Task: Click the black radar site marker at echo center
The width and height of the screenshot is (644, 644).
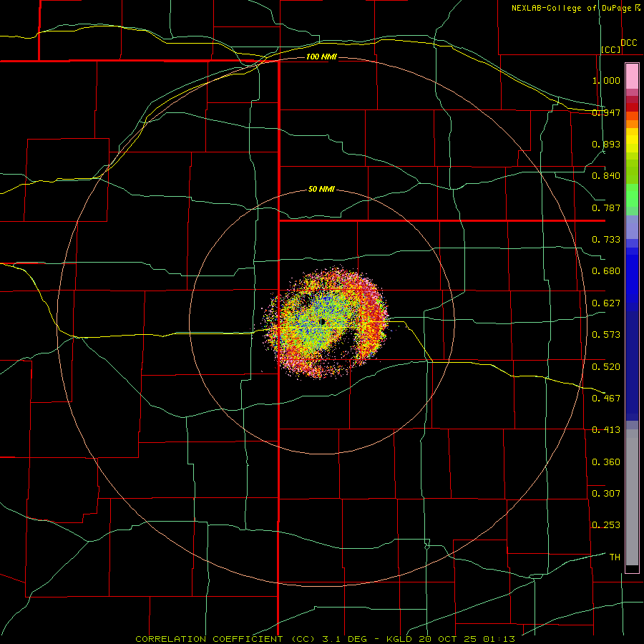Action: click(x=323, y=322)
